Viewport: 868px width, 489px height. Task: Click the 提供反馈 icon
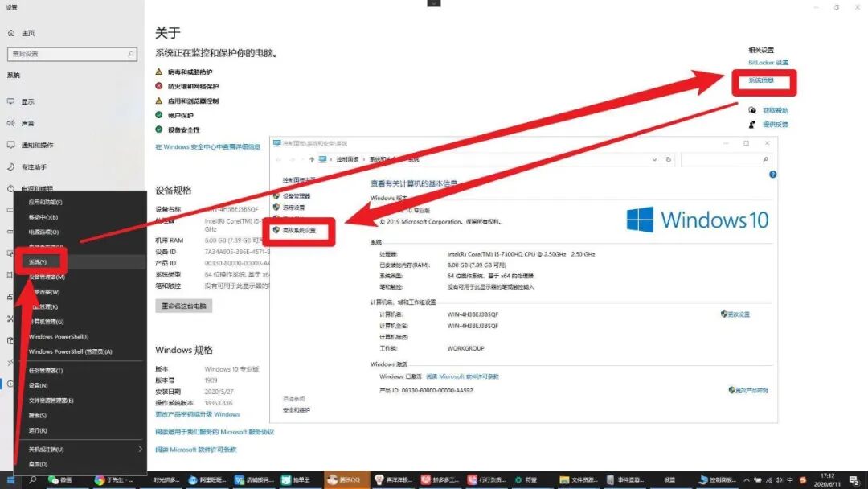(x=751, y=124)
